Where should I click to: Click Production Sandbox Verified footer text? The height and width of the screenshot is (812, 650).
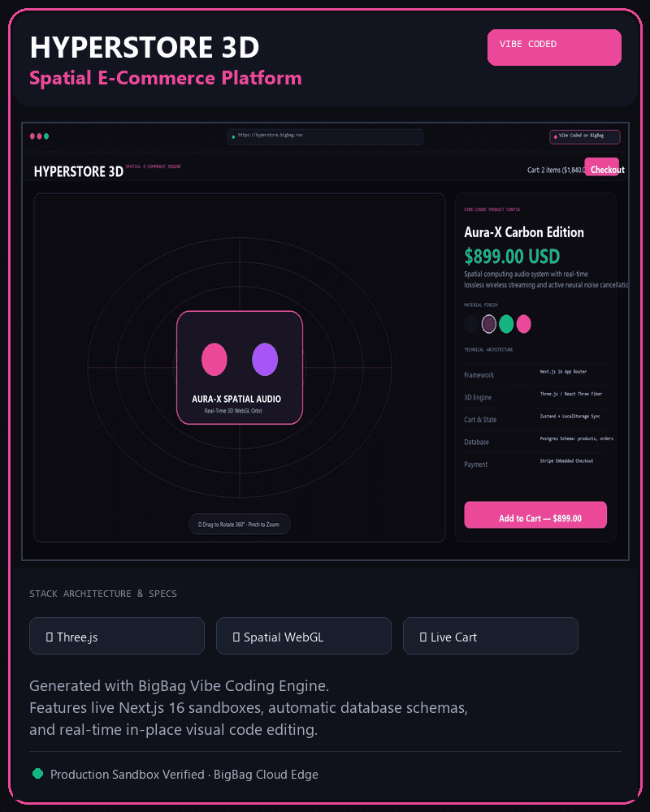coord(184,774)
